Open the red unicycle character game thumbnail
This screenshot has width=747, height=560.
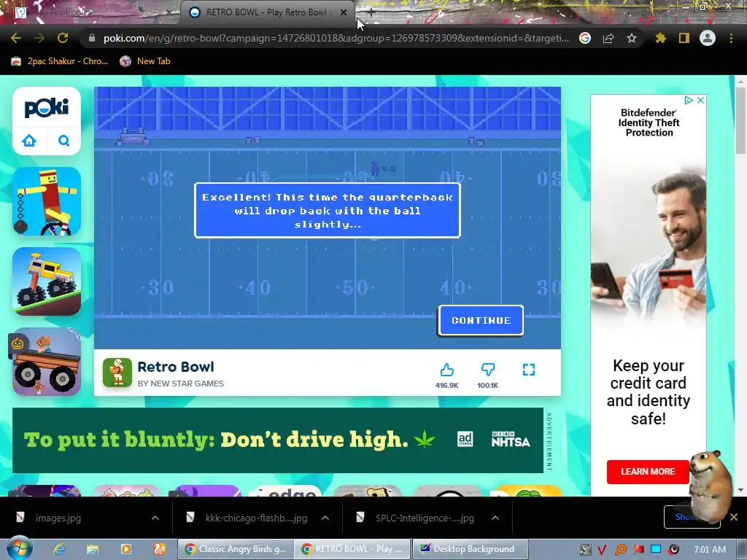point(47,201)
